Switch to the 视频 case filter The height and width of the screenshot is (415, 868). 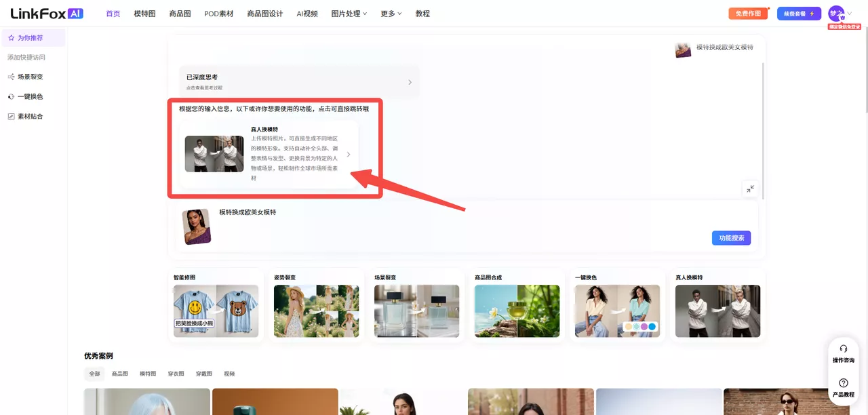click(x=229, y=373)
